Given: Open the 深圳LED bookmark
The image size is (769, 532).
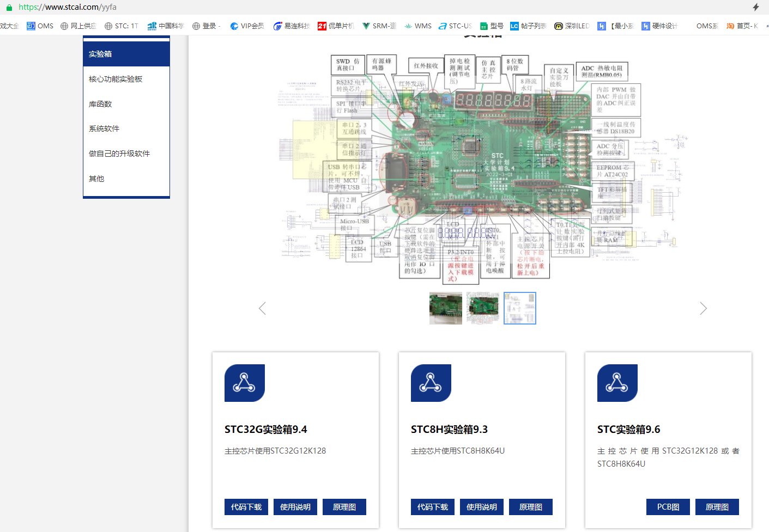Looking at the screenshot, I should (x=572, y=26).
